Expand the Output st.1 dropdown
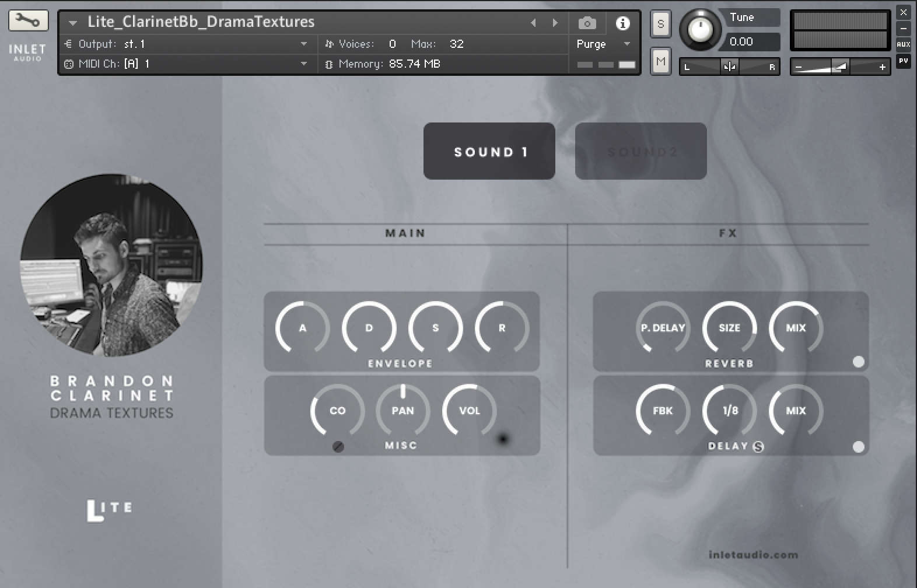Screen dimensions: 917x588 (x=304, y=44)
